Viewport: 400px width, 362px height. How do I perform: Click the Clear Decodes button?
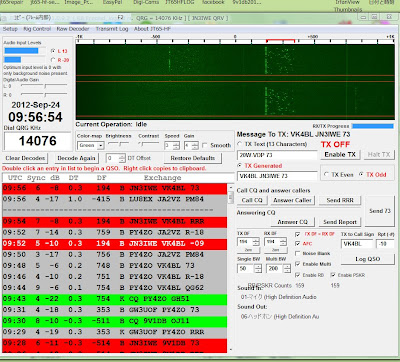[x=25, y=158]
